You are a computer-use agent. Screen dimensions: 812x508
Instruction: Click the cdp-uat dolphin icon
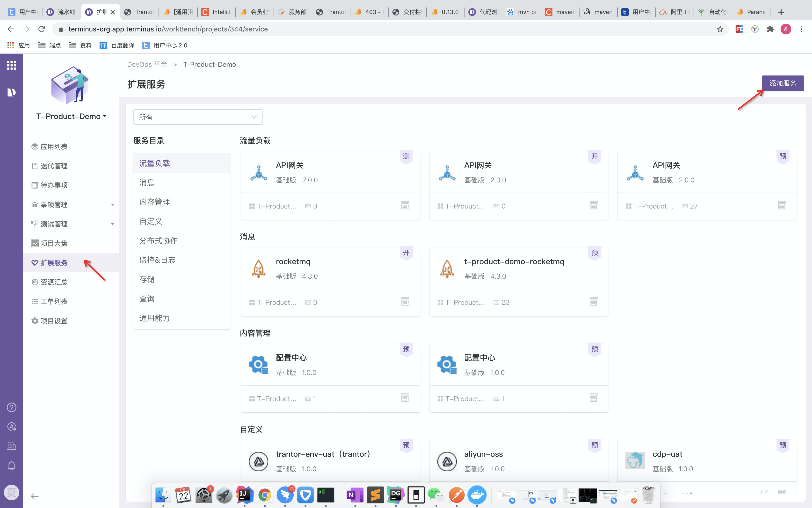coord(635,460)
